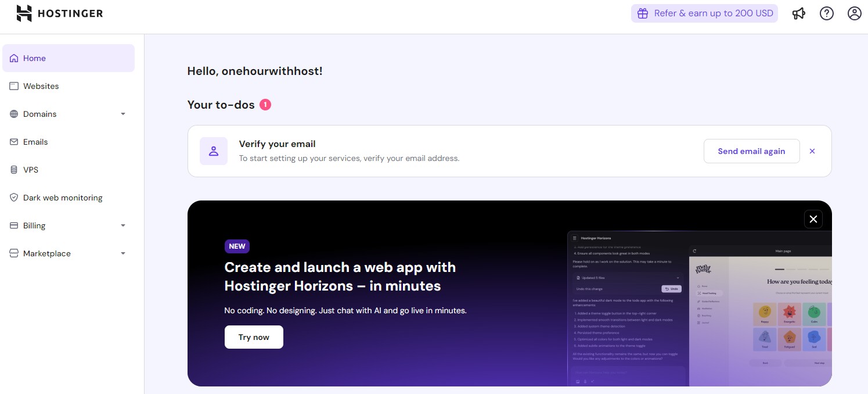Click 'To start setting up your services' text
This screenshot has height=394, width=868.
click(349, 158)
